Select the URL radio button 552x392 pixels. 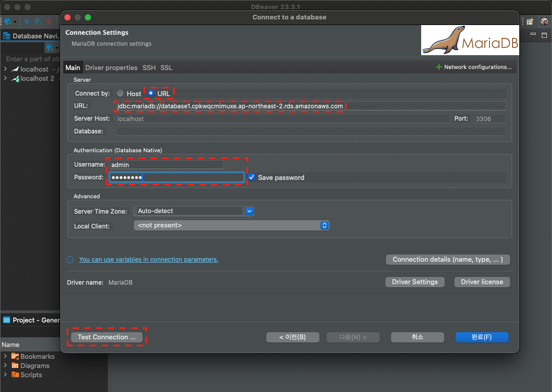(151, 93)
